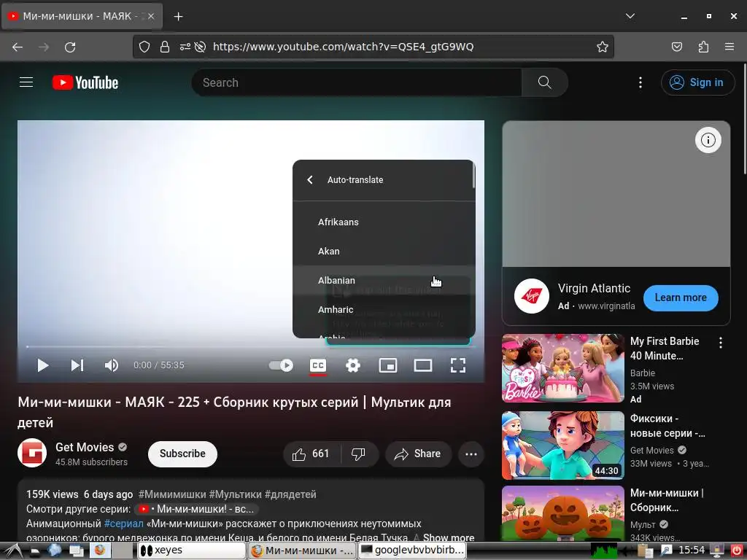Select Afrikaans subtitle language
The image size is (747, 560).
(x=384, y=222)
